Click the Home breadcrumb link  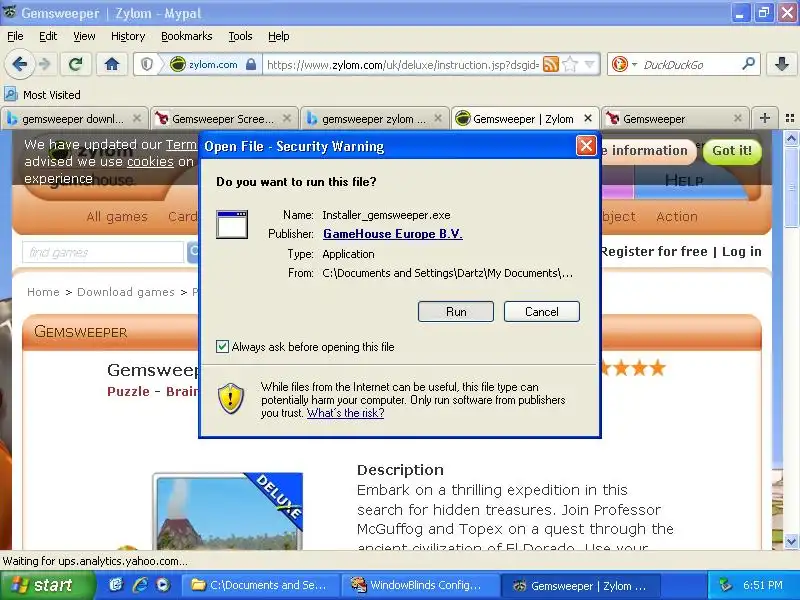43,292
